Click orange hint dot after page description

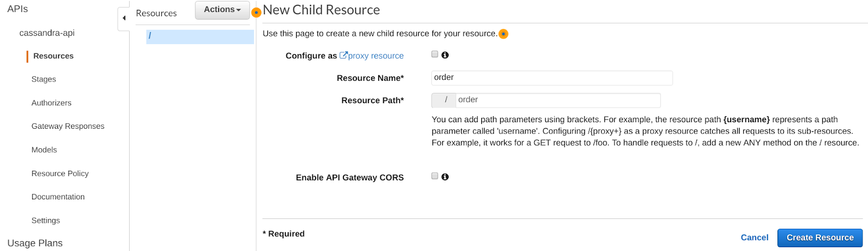503,34
